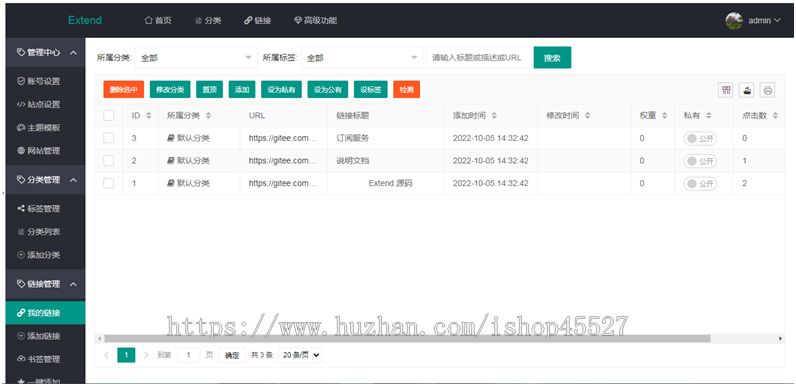The image size is (796, 386).
Task: Open the admin user dropdown
Action: [766, 21]
